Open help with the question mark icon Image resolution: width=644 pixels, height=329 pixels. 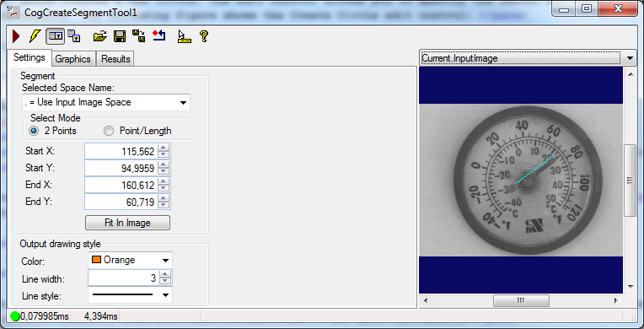pyautogui.click(x=204, y=36)
